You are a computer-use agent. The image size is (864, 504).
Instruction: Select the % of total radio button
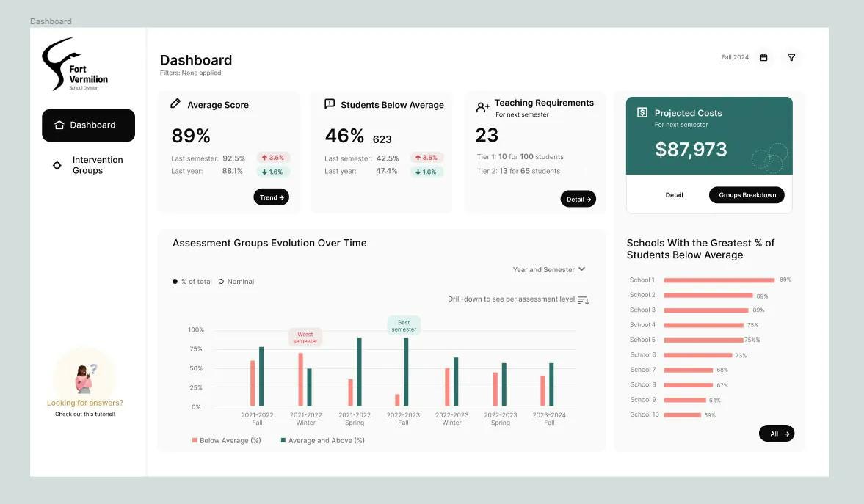175,281
